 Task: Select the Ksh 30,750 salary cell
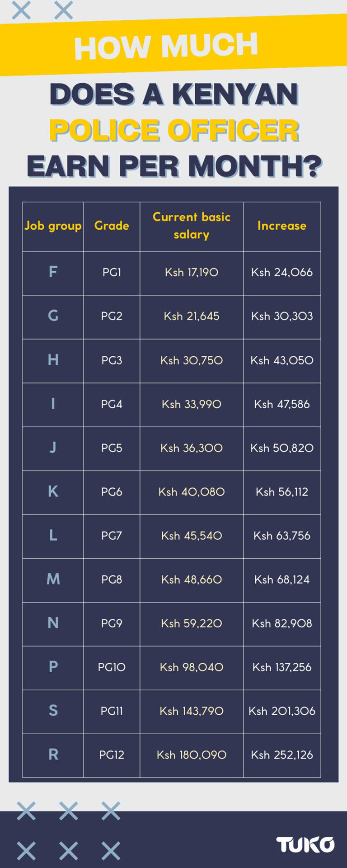pyautogui.click(x=192, y=360)
